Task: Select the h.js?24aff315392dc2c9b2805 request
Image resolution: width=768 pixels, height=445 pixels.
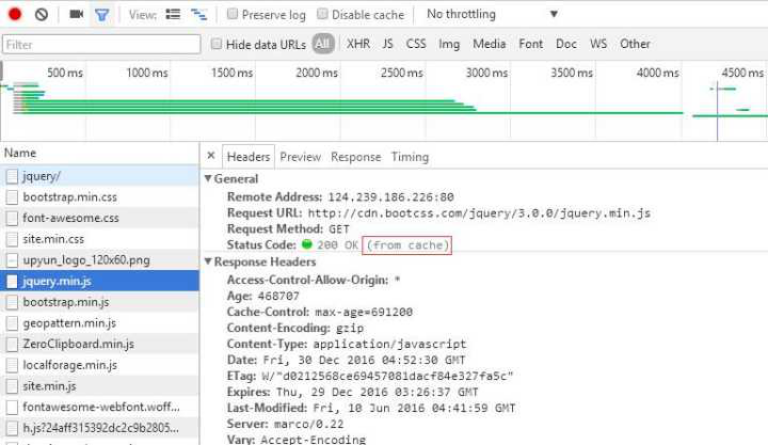Action: 99,428
